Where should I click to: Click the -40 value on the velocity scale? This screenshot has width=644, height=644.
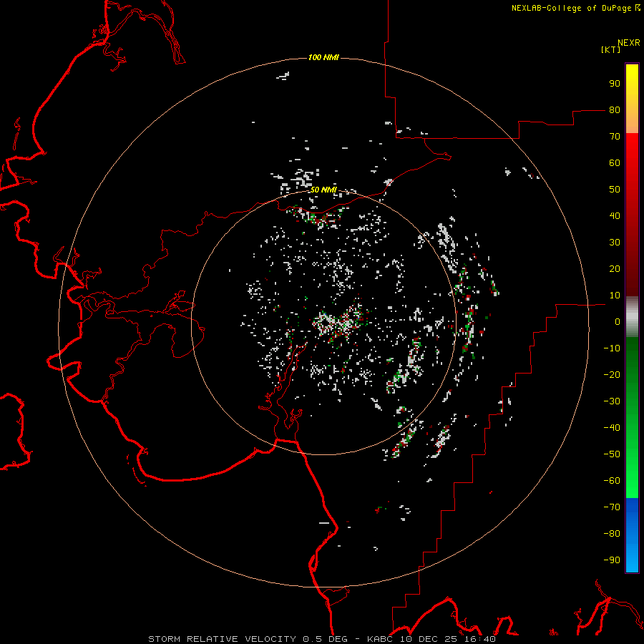coord(612,428)
